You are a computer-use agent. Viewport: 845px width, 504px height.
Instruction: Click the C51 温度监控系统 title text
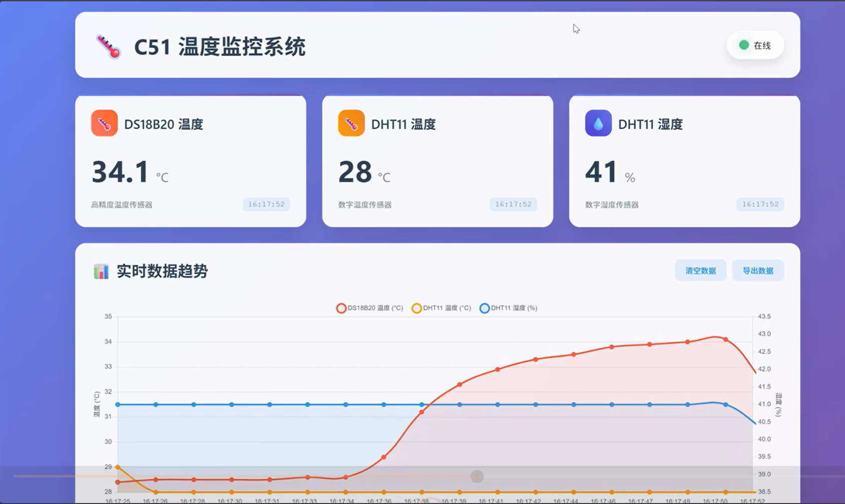click(x=220, y=47)
